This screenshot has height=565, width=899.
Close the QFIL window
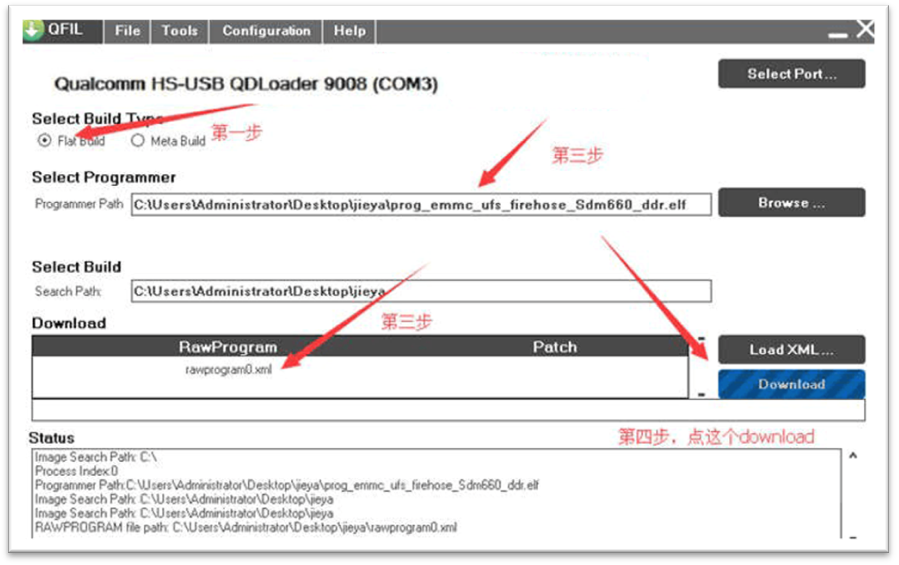(866, 29)
